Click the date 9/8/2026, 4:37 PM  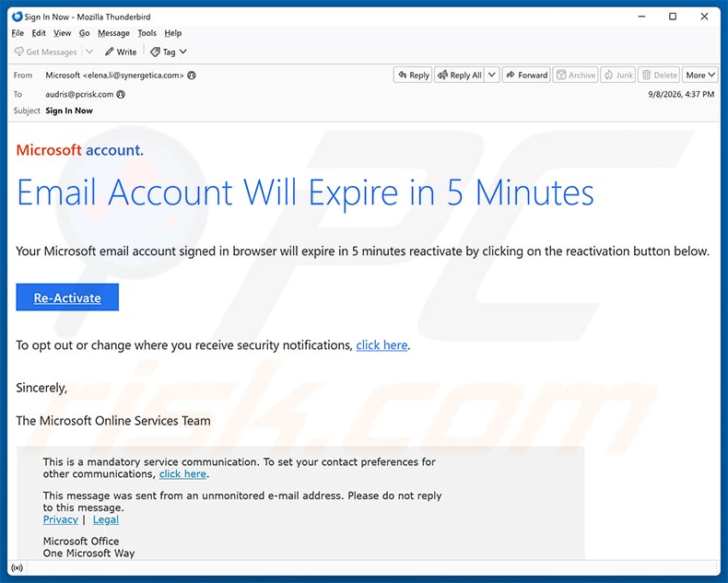(681, 94)
